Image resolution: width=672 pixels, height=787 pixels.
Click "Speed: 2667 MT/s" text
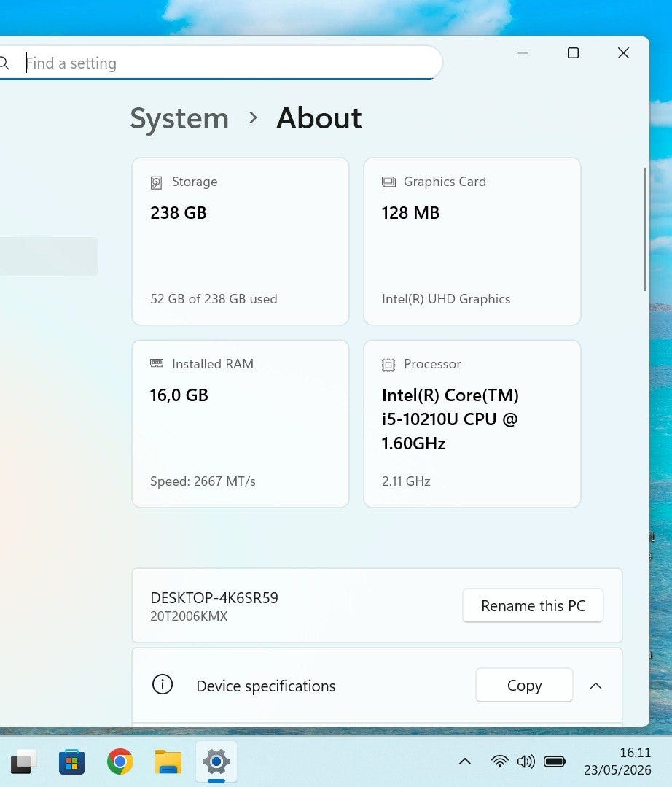203,481
